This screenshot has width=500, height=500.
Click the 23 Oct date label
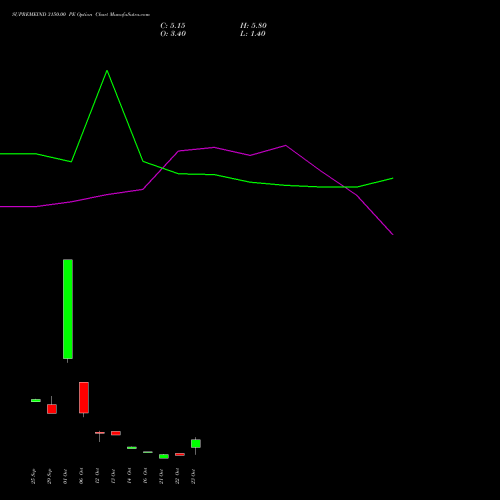(193, 476)
